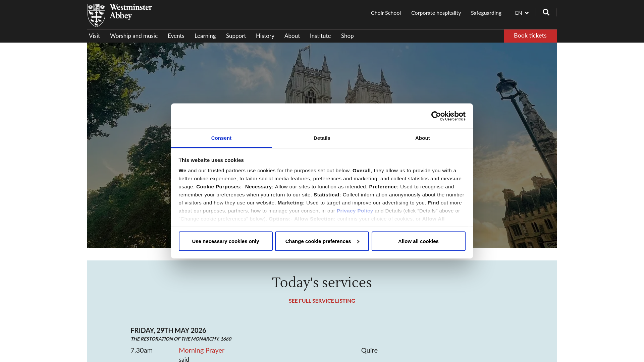The width and height of the screenshot is (644, 362).
Task: Choose Use necessary cookies only
Action: pos(226,241)
